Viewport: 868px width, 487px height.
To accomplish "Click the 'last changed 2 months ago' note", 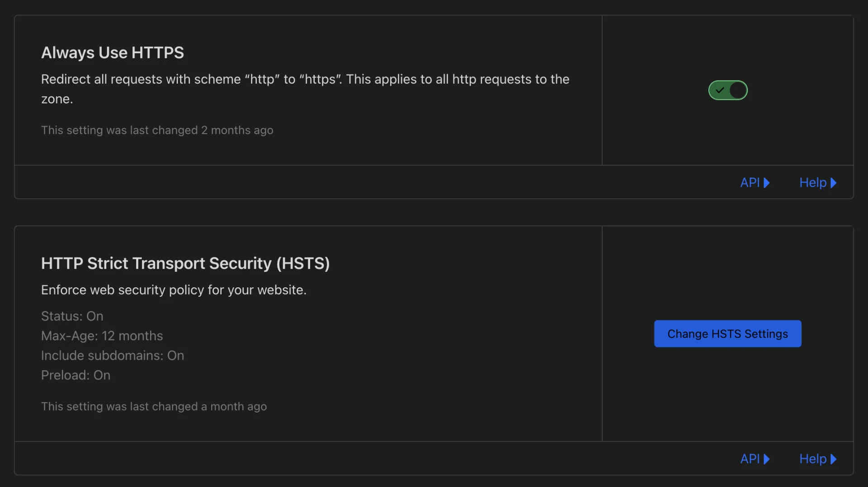I will 157,130.
